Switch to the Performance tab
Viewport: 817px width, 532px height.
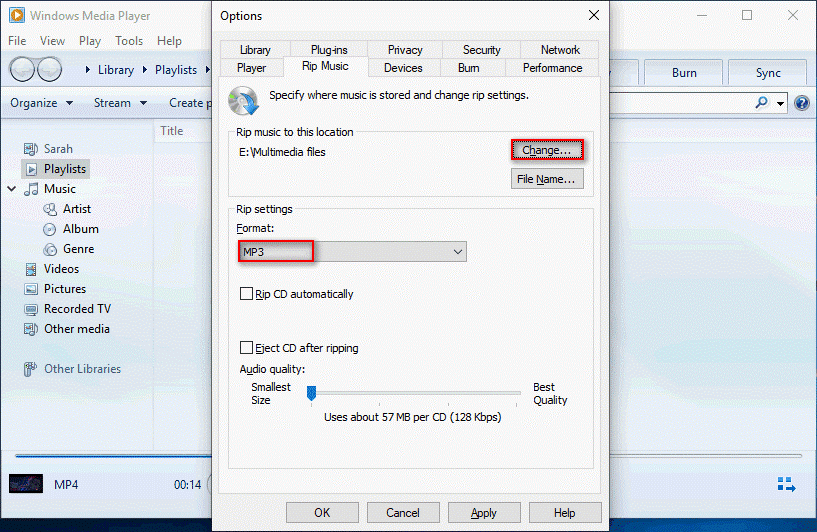552,68
